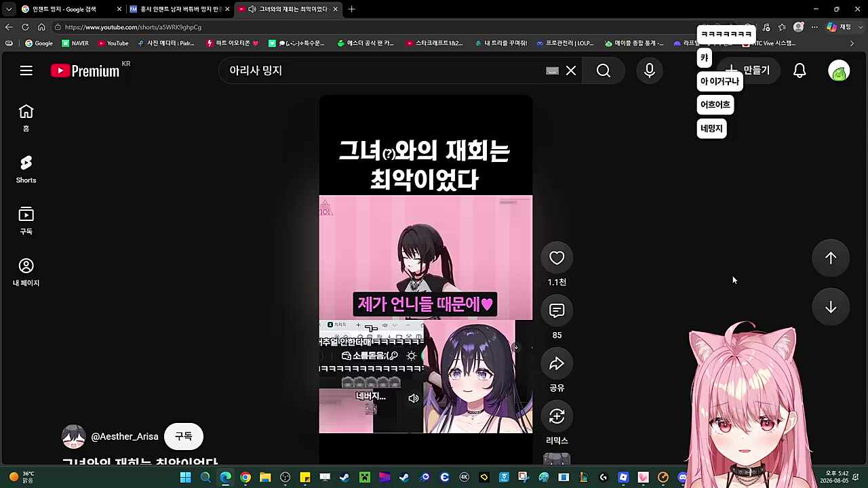Open the Google bookmark

click(39, 43)
